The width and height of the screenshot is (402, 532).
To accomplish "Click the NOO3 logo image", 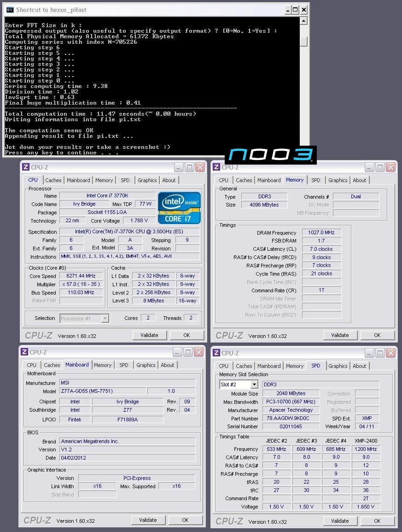I will [270, 155].
